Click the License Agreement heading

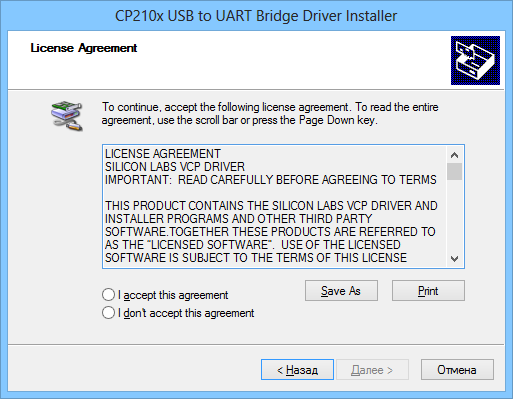click(84, 48)
